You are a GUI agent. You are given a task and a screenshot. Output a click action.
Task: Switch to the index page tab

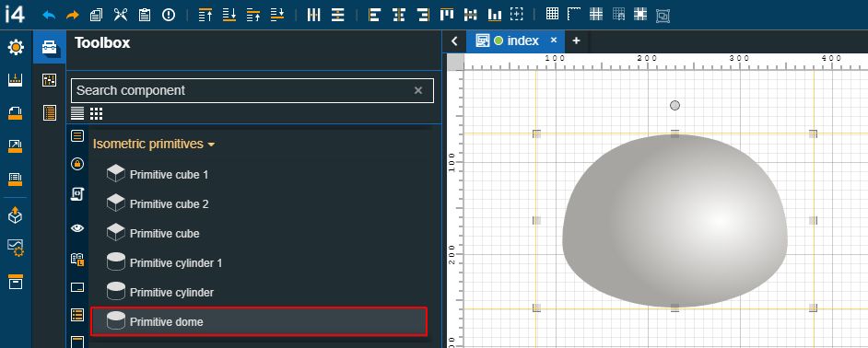pos(515,41)
